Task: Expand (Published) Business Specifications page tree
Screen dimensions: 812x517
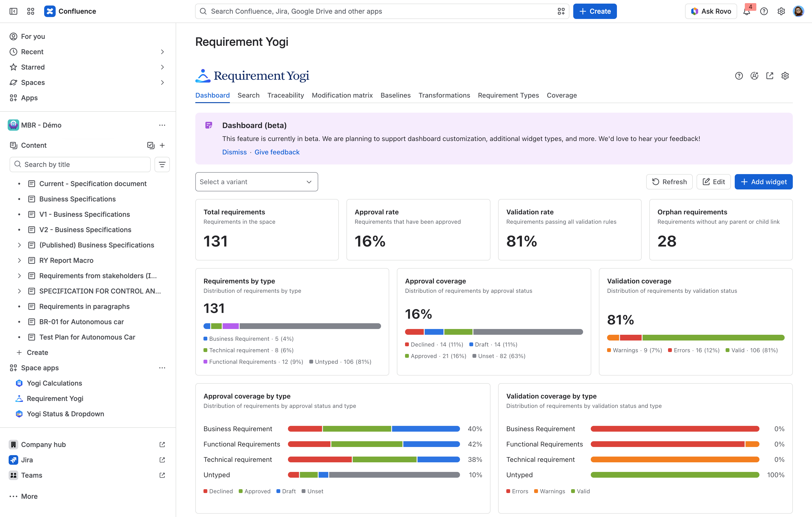Action: click(19, 245)
